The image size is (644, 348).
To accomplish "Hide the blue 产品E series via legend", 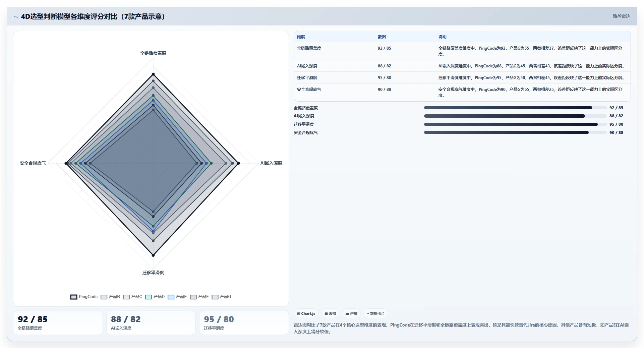I will [x=177, y=297].
